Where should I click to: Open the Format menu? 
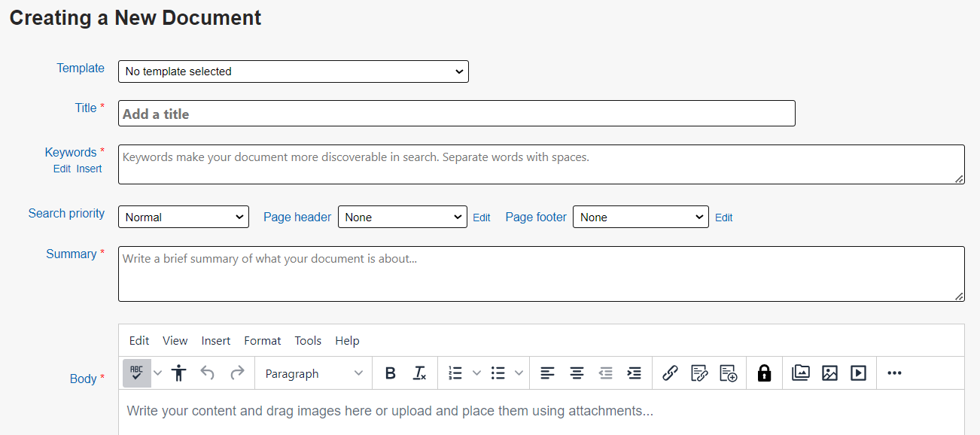coord(263,341)
